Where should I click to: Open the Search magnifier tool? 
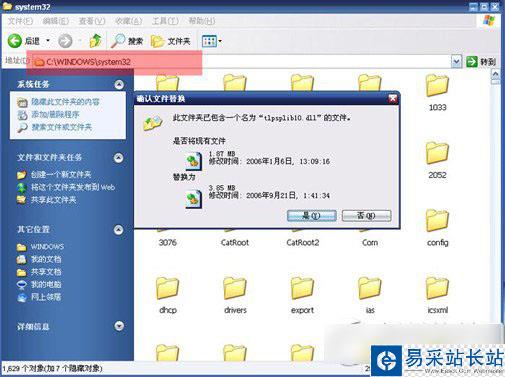(x=127, y=41)
